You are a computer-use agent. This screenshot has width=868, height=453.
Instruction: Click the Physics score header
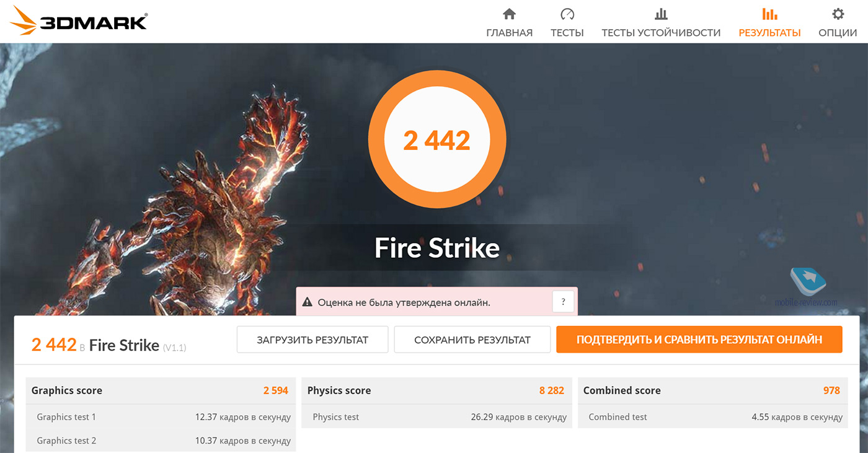tap(436, 390)
